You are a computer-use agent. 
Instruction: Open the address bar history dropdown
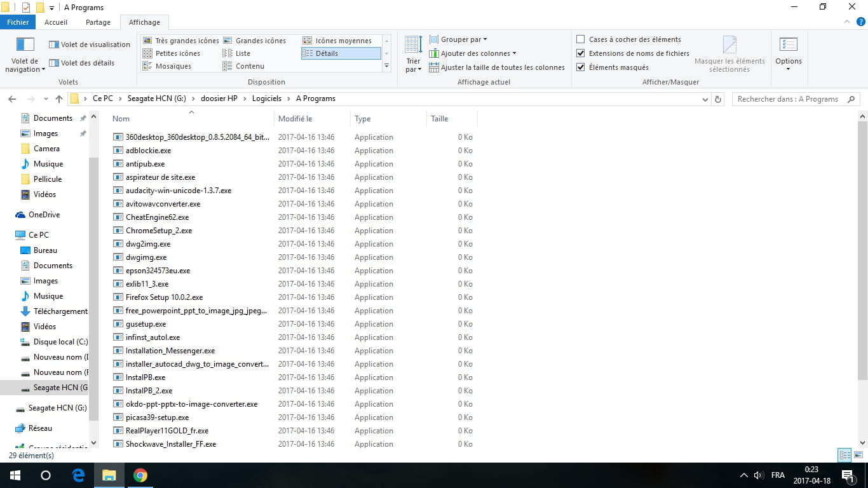(x=705, y=99)
